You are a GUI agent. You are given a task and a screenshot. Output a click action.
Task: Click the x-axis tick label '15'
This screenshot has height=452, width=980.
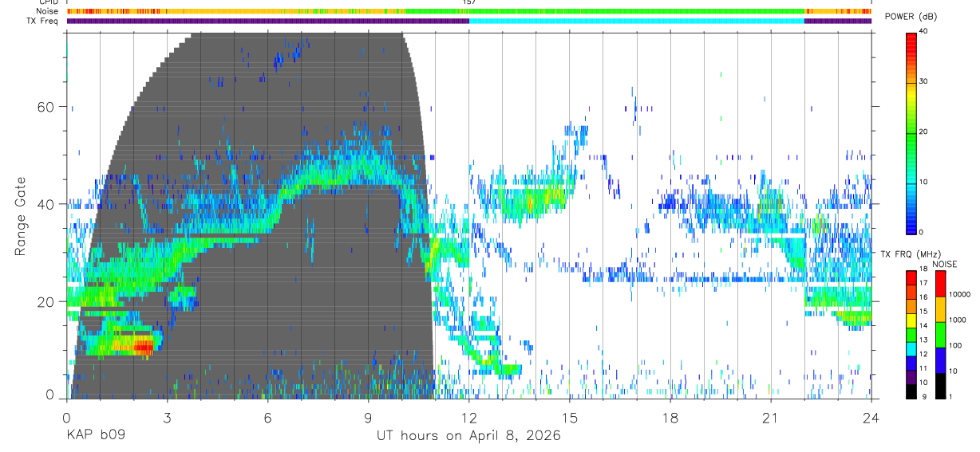click(570, 418)
